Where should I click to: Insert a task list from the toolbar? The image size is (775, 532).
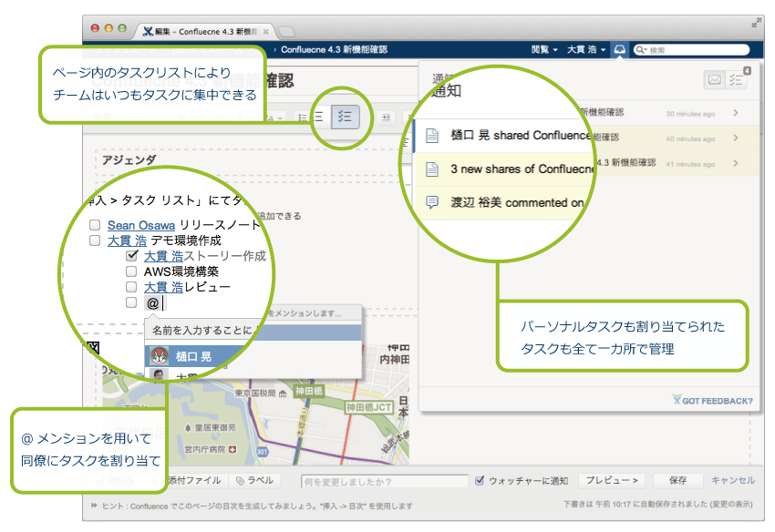[345, 118]
